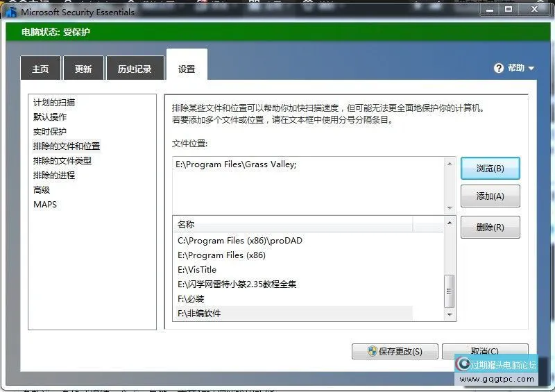Viewport: 555px width, 392px height.
Task: Click exclusion list scrollbar down arrow
Action: [450, 314]
